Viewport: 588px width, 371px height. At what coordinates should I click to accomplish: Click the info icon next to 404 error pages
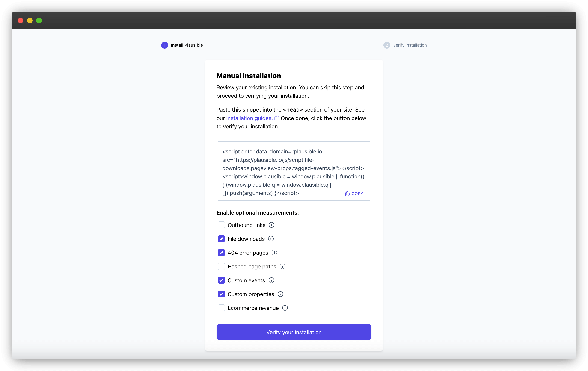[274, 253]
